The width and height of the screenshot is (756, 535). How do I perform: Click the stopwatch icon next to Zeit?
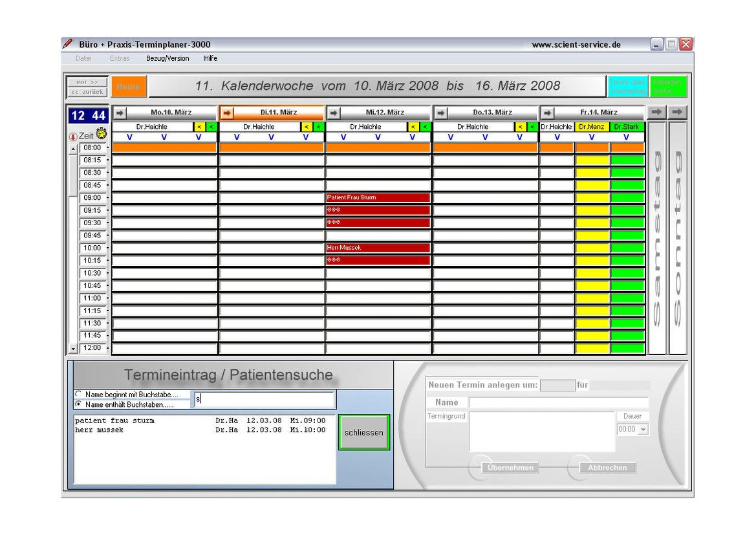coord(102,134)
